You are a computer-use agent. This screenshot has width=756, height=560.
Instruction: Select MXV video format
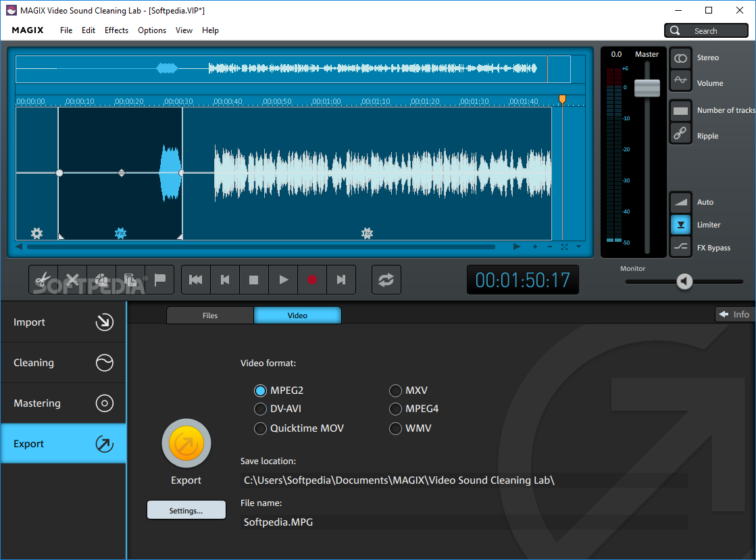point(395,390)
